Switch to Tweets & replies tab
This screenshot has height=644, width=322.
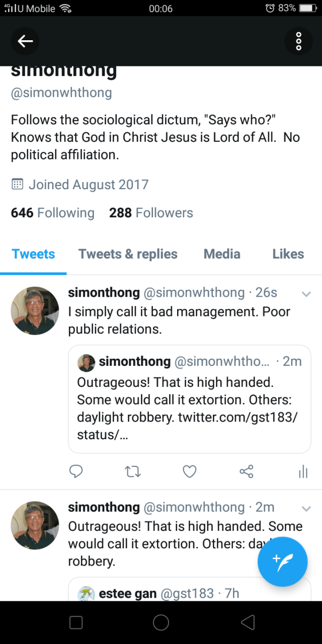[x=128, y=254]
